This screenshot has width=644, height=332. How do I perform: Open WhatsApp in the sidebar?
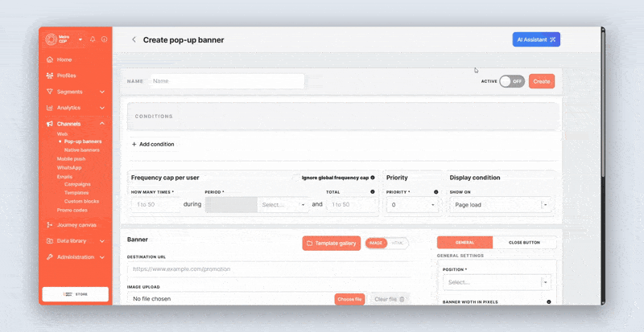69,167
